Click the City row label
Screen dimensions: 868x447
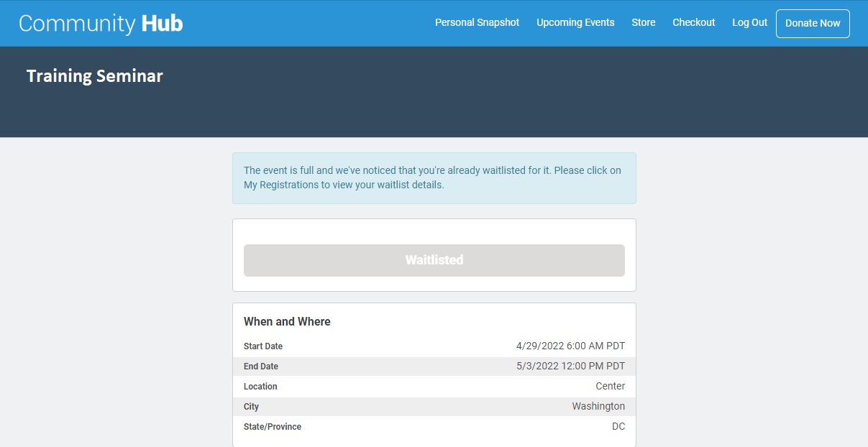(x=251, y=407)
